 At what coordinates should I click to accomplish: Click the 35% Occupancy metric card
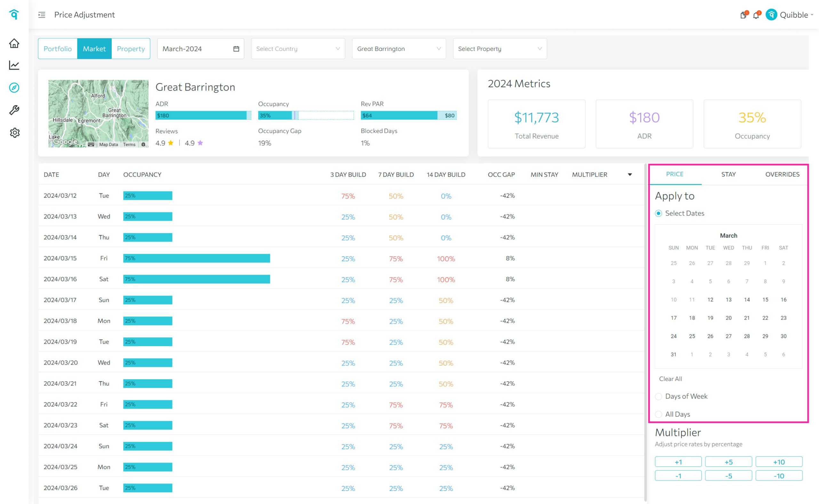point(752,124)
